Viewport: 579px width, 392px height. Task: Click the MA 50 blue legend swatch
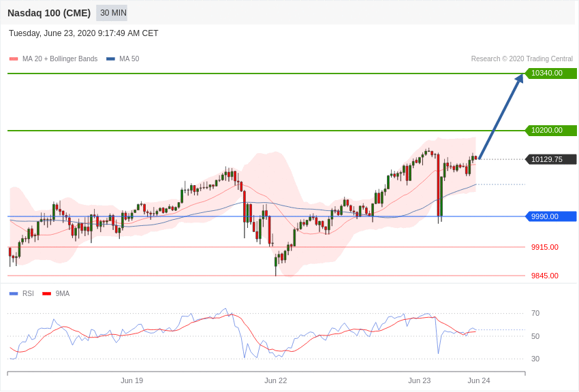[x=110, y=59]
